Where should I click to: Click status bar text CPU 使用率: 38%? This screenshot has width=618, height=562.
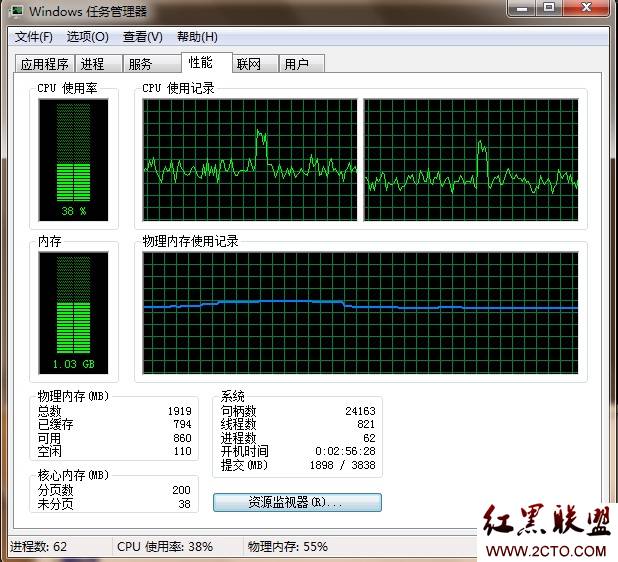[x=165, y=547]
